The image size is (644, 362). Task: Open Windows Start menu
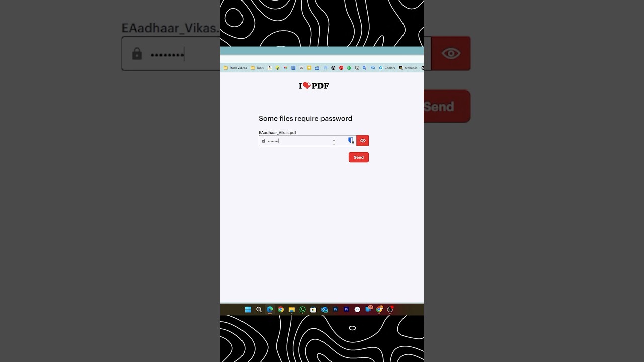coord(248,310)
